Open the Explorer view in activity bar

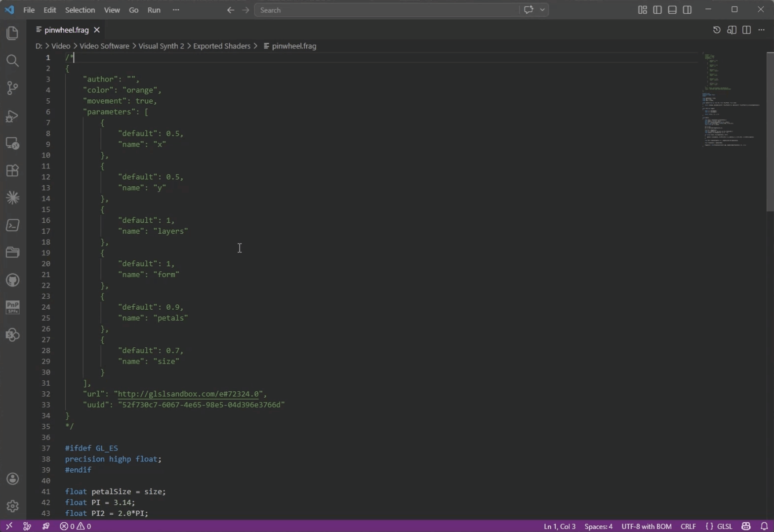pos(12,33)
